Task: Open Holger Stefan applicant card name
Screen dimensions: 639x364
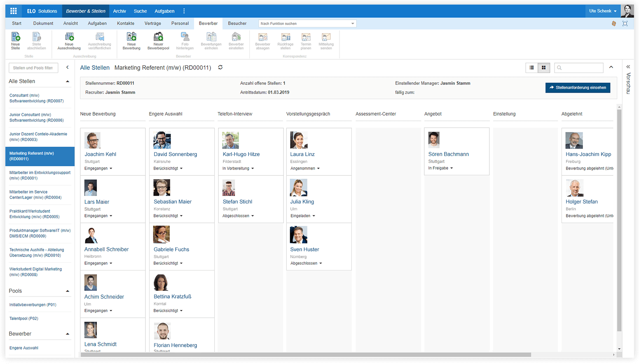Action: click(x=582, y=202)
